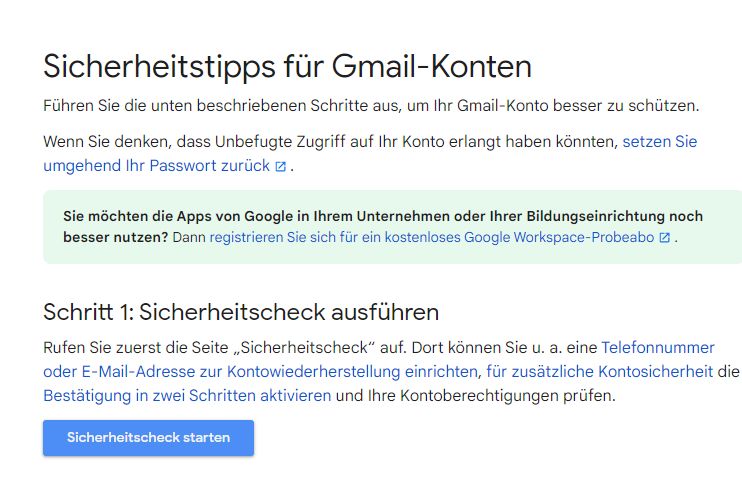Image resolution: width=742 pixels, height=485 pixels.
Task: Click the word 'Dann' in the green box
Action: point(189,237)
